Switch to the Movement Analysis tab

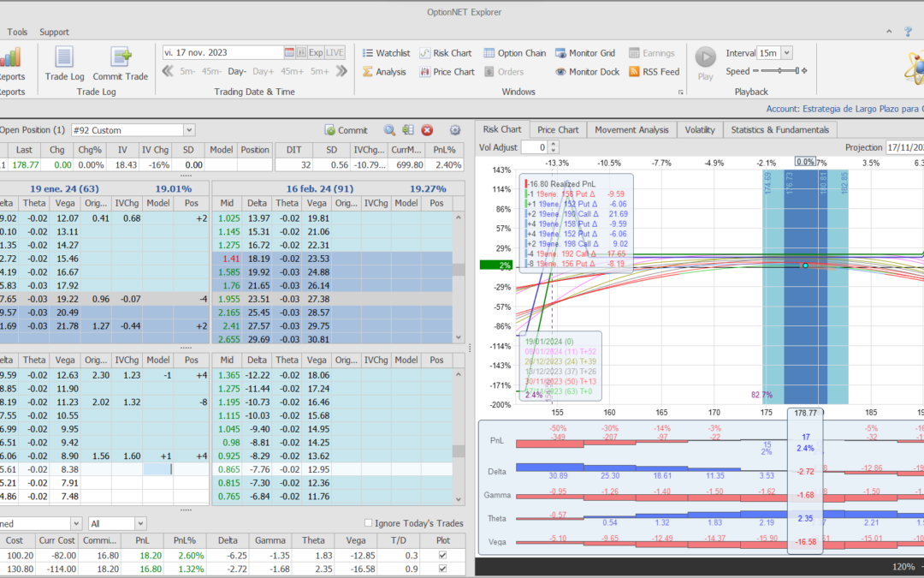(x=631, y=129)
